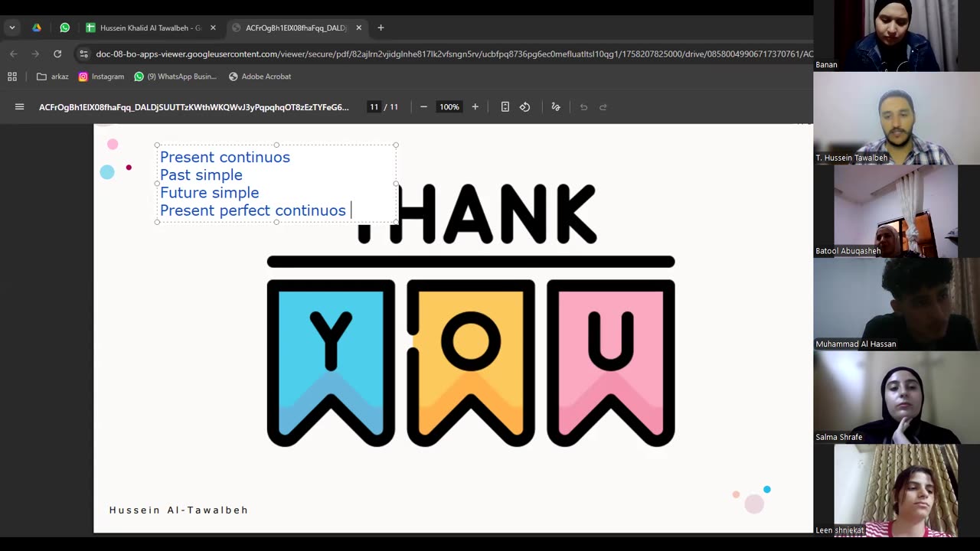Open the apps grid in bookmarks bar
Viewport: 980px width, 551px height.
coord(12,77)
